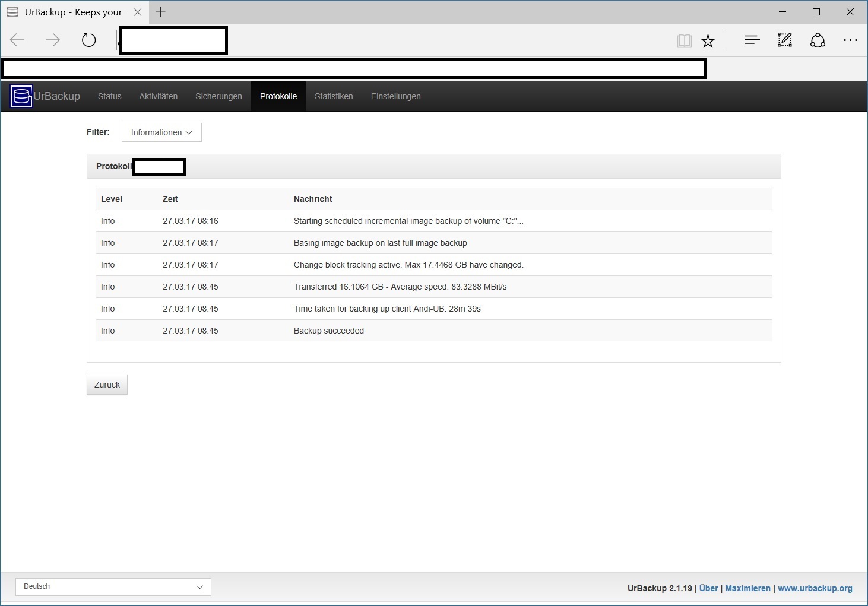Image resolution: width=868 pixels, height=606 pixels.
Task: Click the 27.03.17 08:16 timestamp
Action: 191,221
